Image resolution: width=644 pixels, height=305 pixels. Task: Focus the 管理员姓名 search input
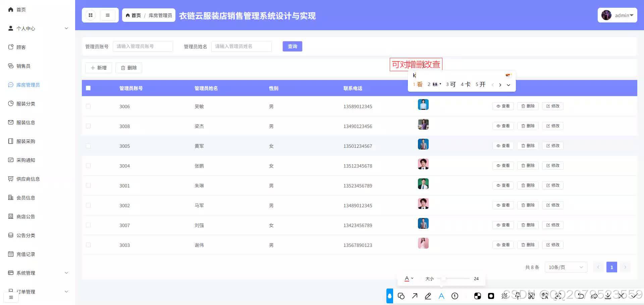tap(241, 46)
